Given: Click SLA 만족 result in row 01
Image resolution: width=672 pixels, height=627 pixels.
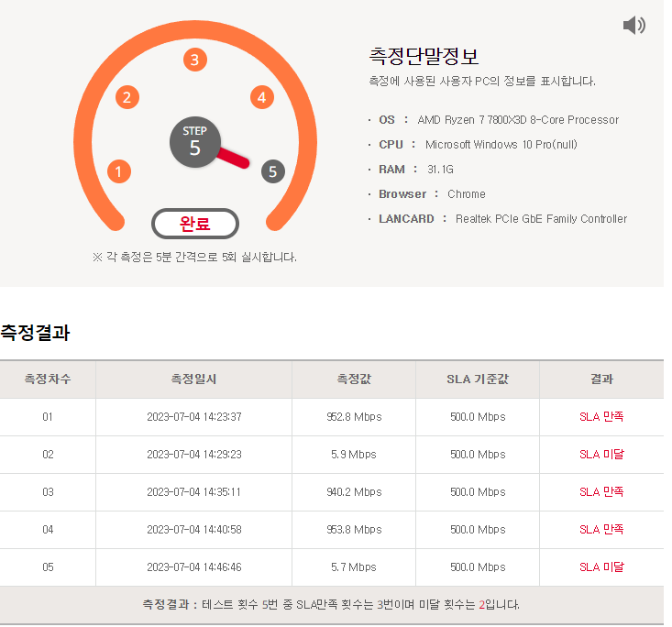Looking at the screenshot, I should pyautogui.click(x=601, y=416).
